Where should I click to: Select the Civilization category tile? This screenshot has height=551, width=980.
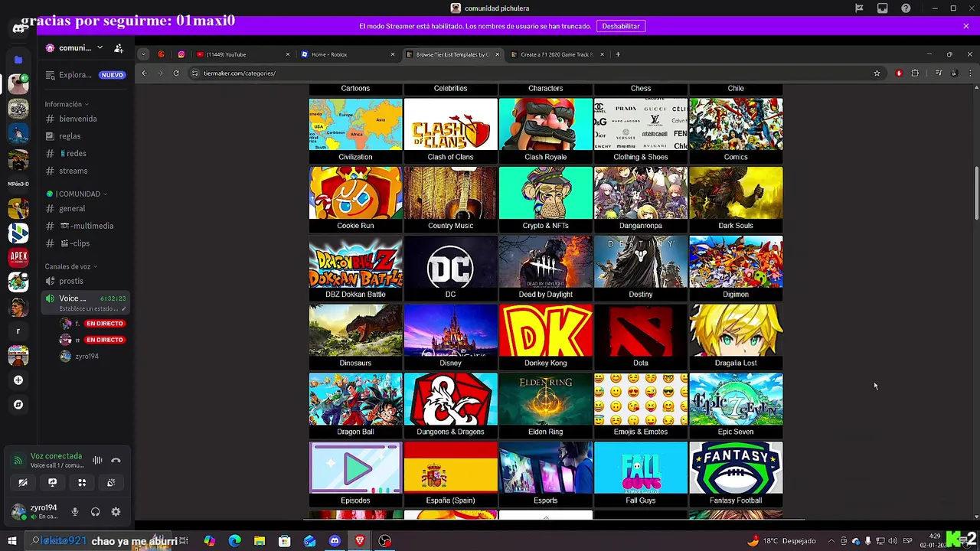tap(355, 131)
